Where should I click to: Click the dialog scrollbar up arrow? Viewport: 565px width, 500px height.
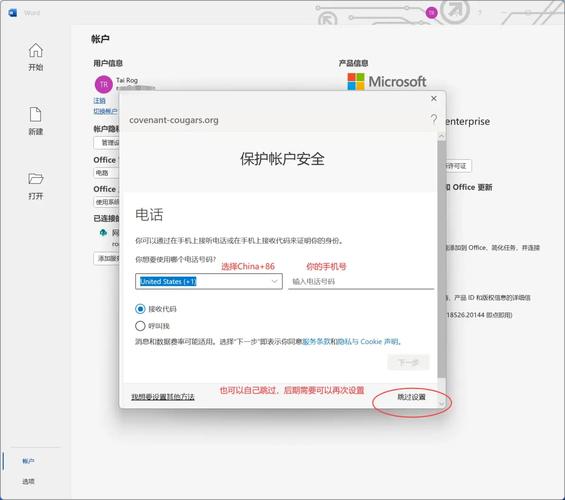pos(441,136)
